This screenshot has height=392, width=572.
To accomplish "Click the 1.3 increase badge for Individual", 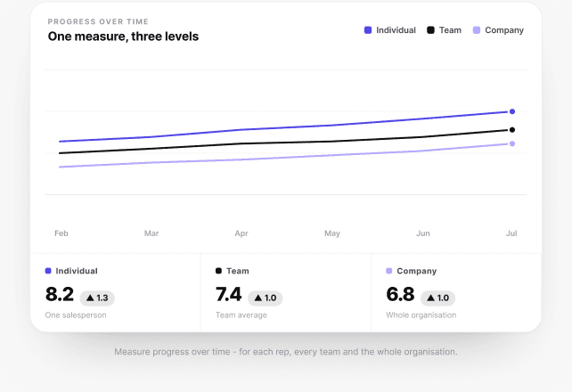I will pyautogui.click(x=97, y=298).
